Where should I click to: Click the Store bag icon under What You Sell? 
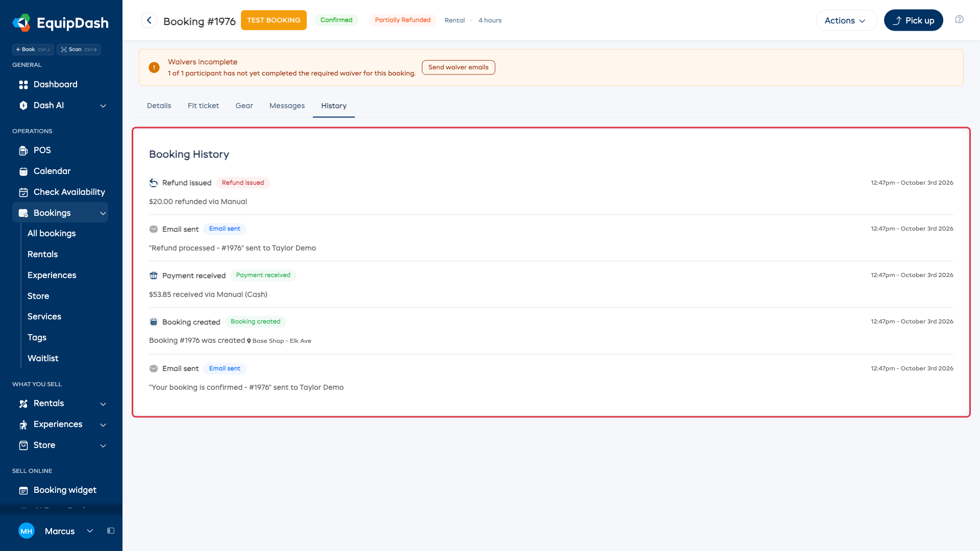(x=23, y=445)
